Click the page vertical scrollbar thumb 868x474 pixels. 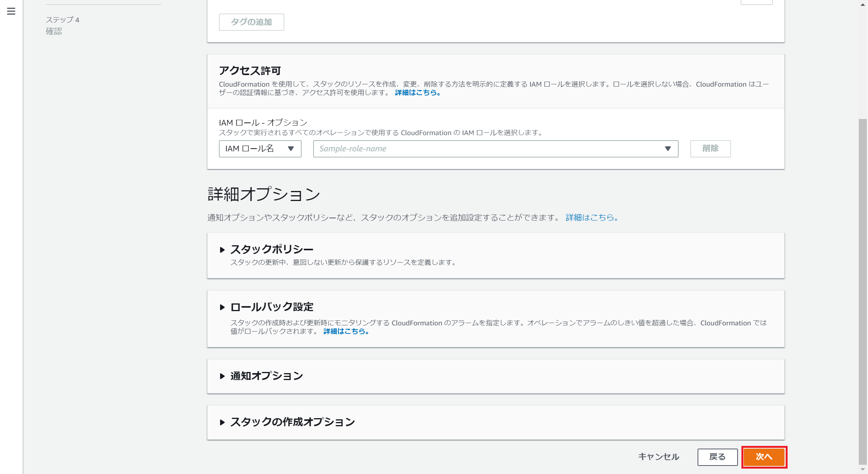(x=863, y=291)
